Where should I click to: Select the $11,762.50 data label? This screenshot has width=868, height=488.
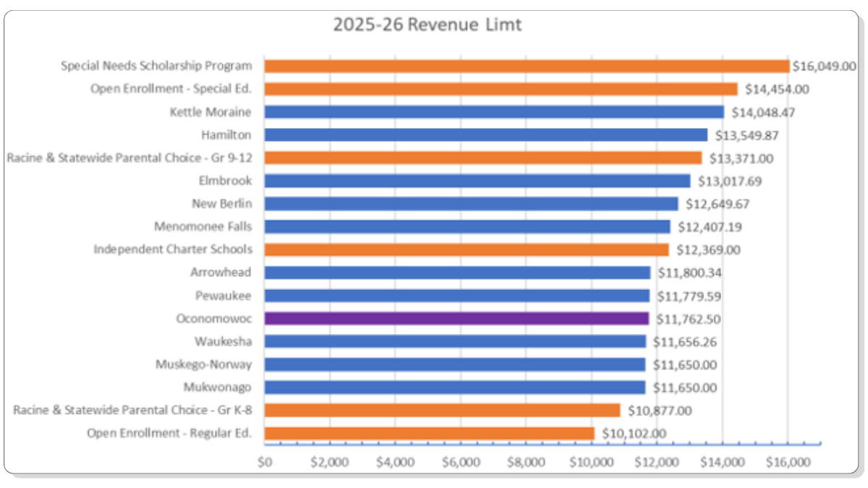point(688,319)
